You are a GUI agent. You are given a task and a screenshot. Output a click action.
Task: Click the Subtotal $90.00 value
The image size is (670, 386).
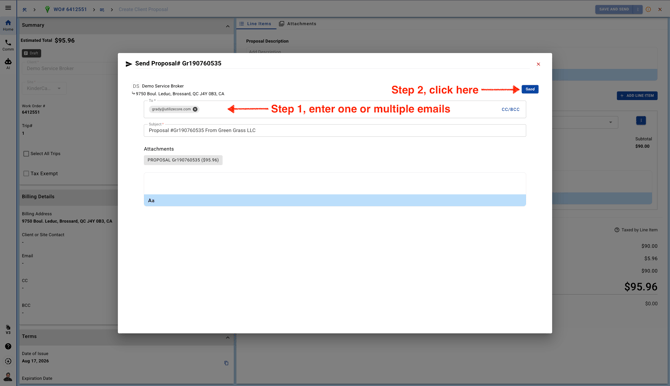[643, 147]
